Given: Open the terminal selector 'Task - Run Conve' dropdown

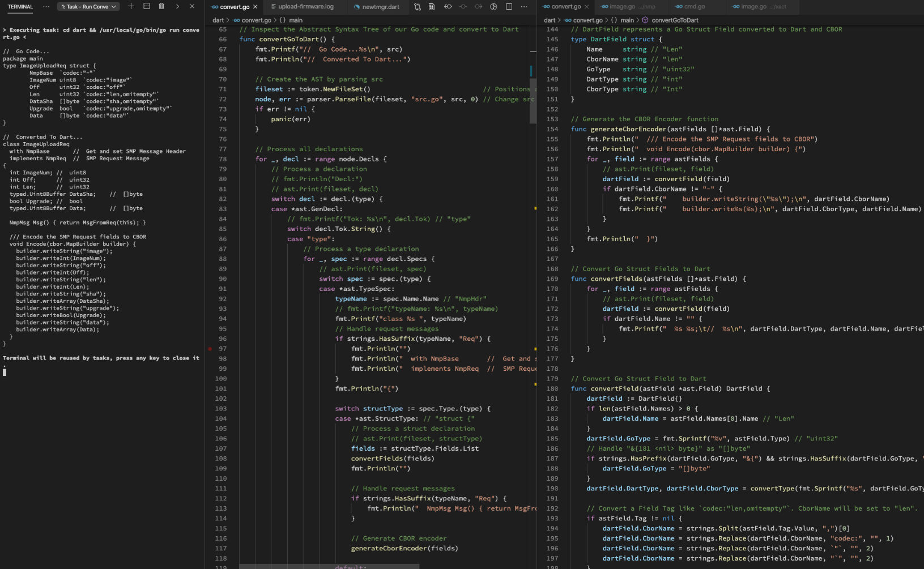Looking at the screenshot, I should coord(89,7).
